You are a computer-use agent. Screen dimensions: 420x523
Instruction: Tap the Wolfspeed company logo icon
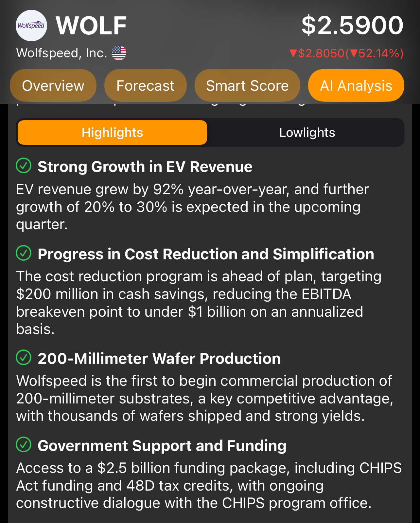31,26
